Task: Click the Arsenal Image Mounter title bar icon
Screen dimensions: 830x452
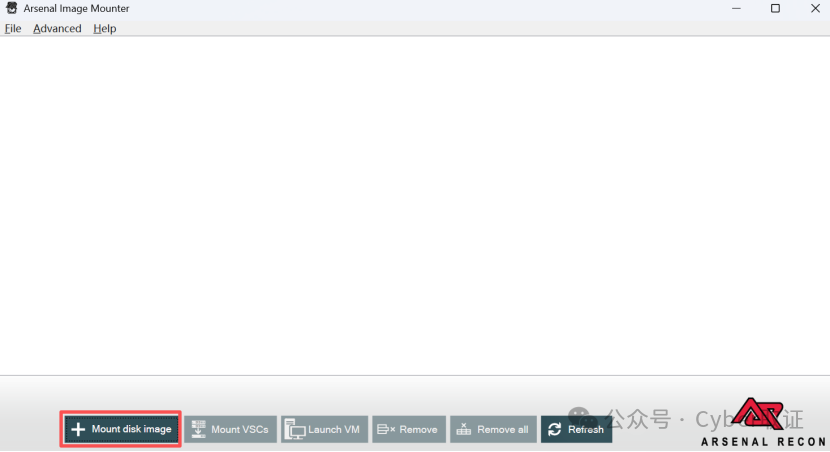Action: coord(12,8)
